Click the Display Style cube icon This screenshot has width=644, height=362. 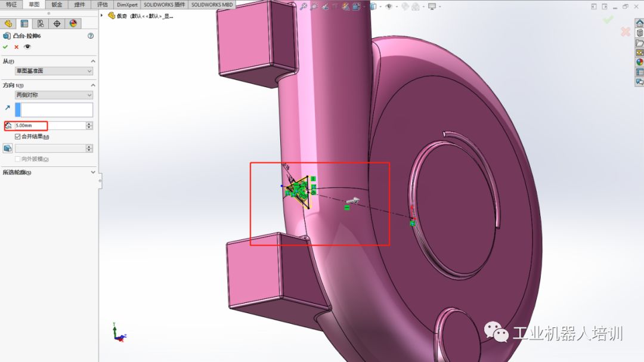pyautogui.click(x=373, y=7)
